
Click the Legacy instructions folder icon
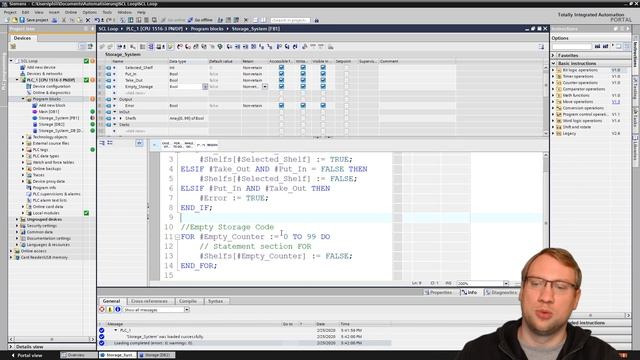[559, 133]
